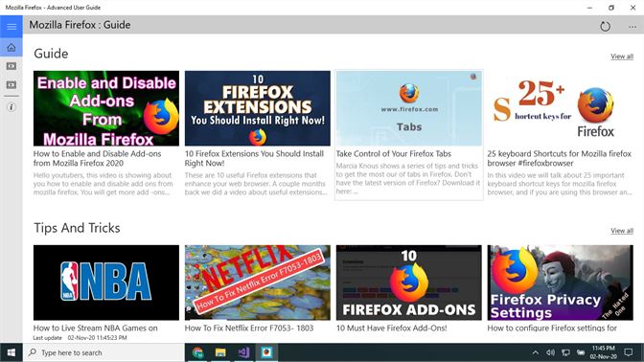Click the 'Tips And Tricks' section heading
This screenshot has height=362, width=644.
pos(77,228)
